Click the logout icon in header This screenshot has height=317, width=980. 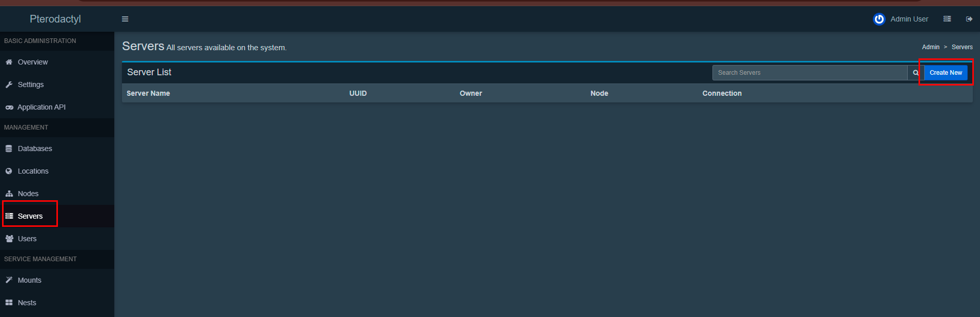coord(969,19)
